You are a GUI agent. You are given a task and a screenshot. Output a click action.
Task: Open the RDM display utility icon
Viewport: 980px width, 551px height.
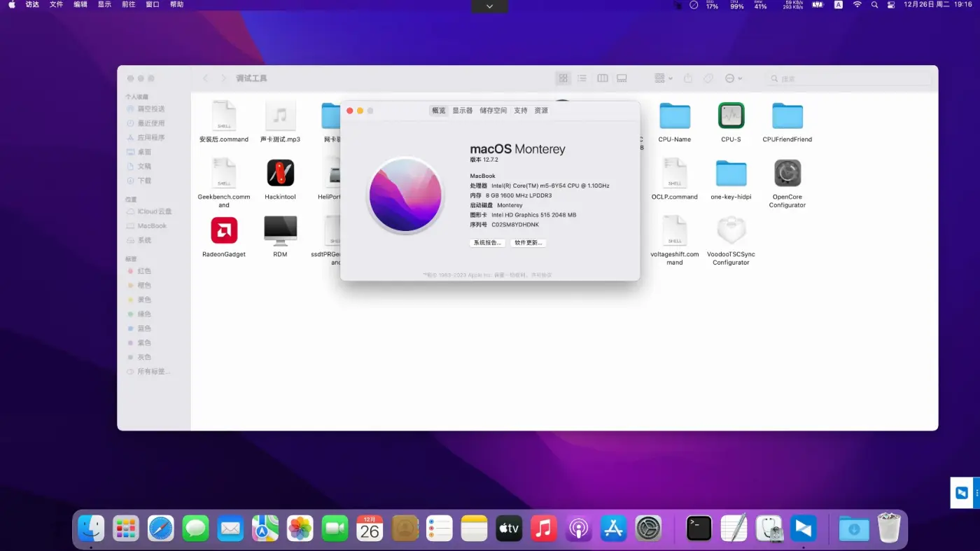coord(281,232)
